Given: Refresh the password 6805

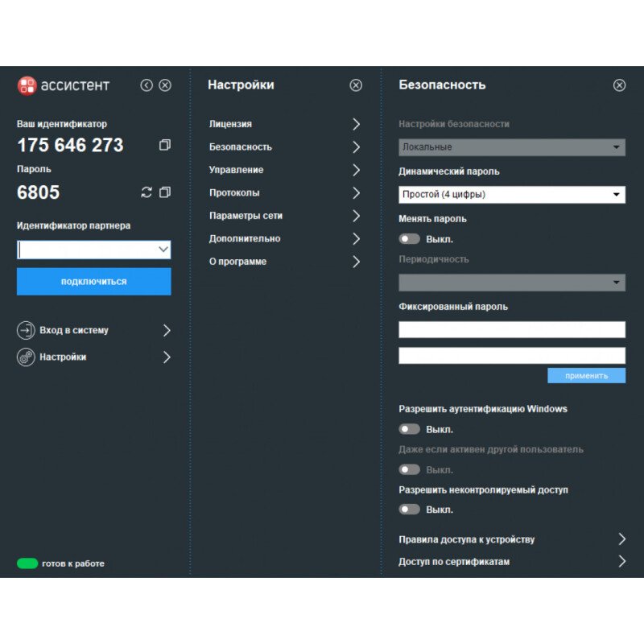Looking at the screenshot, I should tap(146, 192).
